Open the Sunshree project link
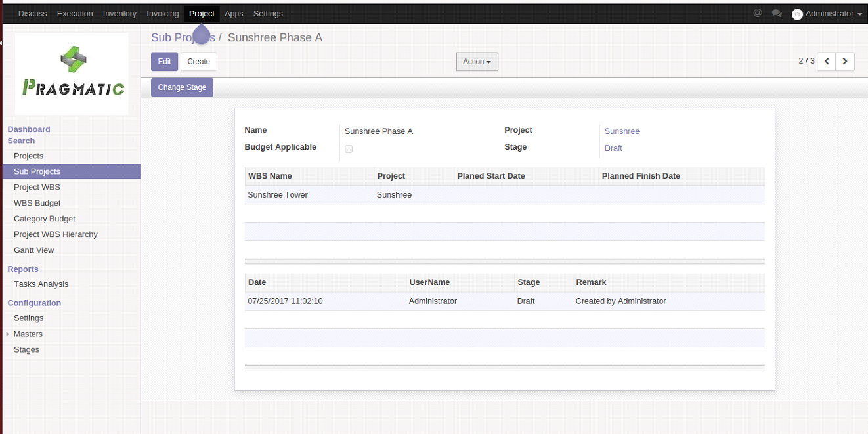Screen dimensions: 868x434 click(x=622, y=131)
